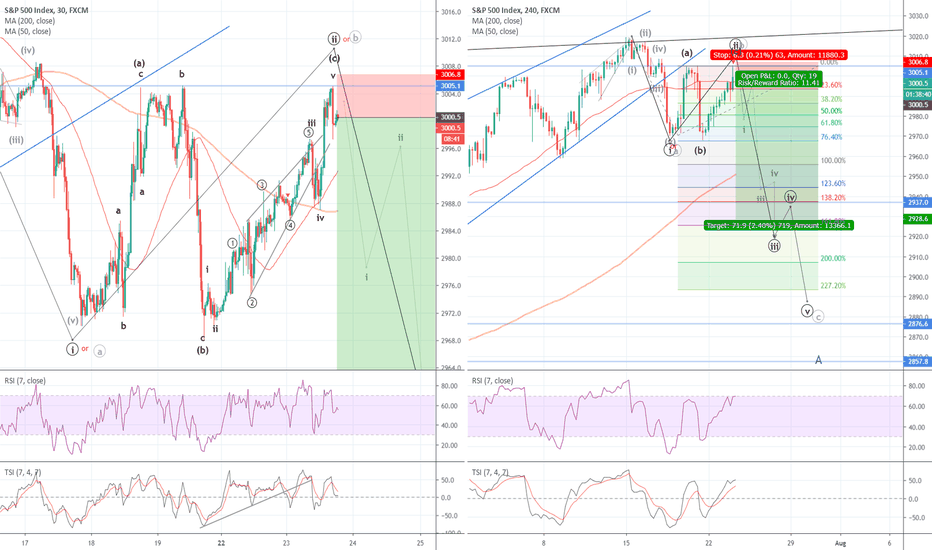Click the 08:41 bar countdown label
Image resolution: width=932 pixels, height=550 pixels.
pos(451,139)
